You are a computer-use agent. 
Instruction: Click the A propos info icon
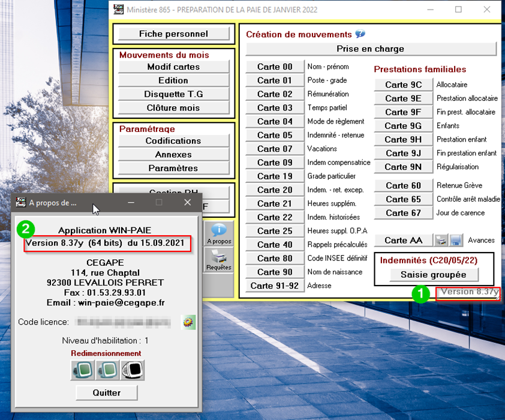tap(219, 231)
